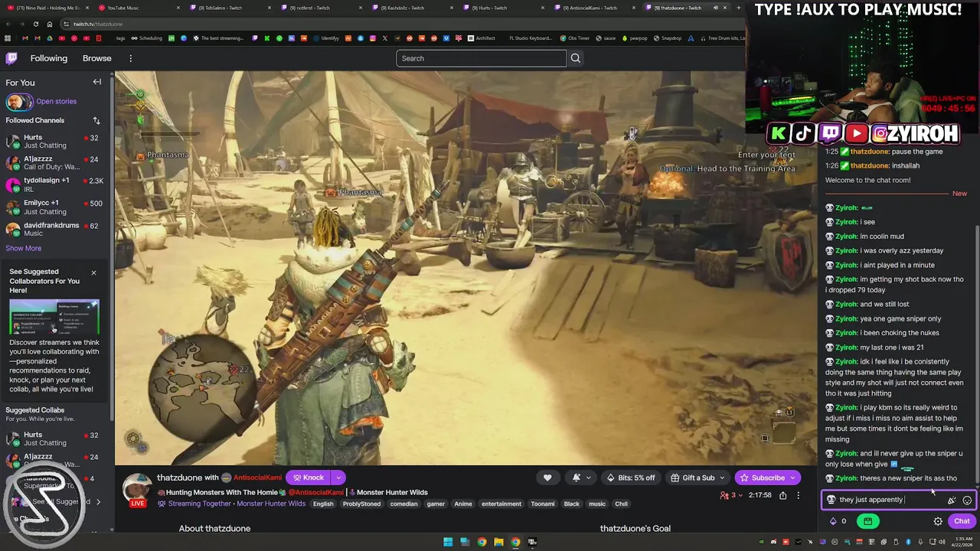The height and width of the screenshot is (551, 980).
Task: Click the Following tab
Action: tap(49, 58)
